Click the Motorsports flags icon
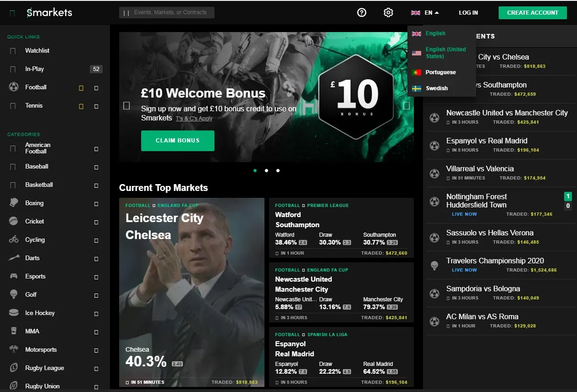577x392 pixels. tap(13, 349)
